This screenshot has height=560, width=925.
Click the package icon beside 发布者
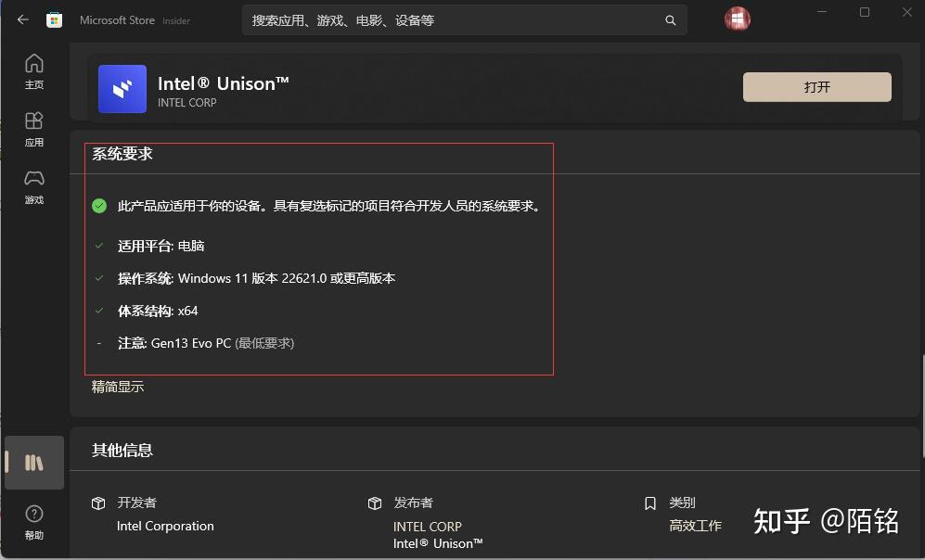tap(375, 503)
